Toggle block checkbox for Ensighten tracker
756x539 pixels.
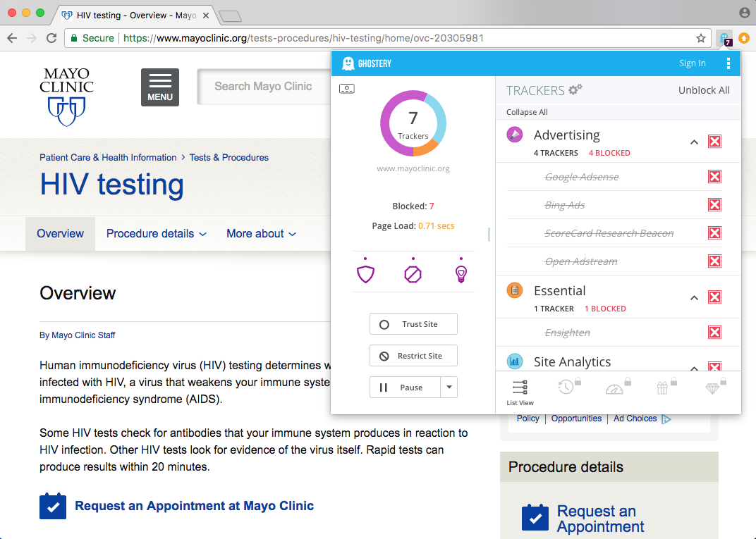click(x=714, y=333)
